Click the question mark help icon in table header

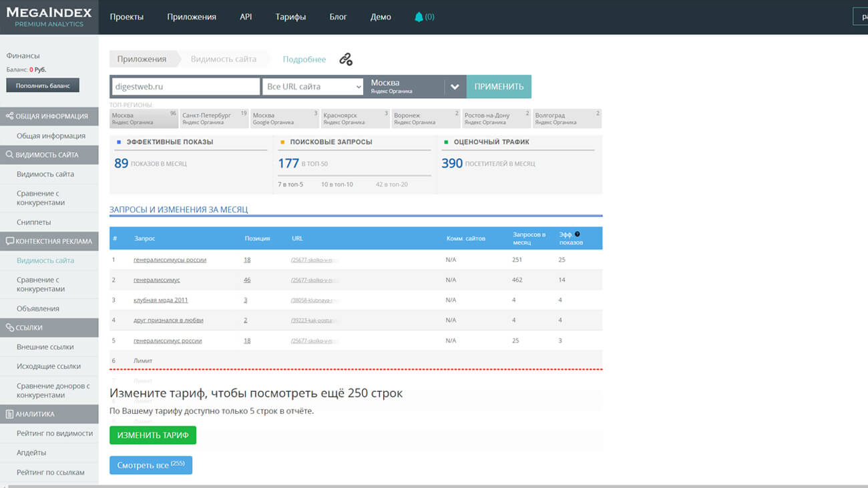click(x=578, y=234)
